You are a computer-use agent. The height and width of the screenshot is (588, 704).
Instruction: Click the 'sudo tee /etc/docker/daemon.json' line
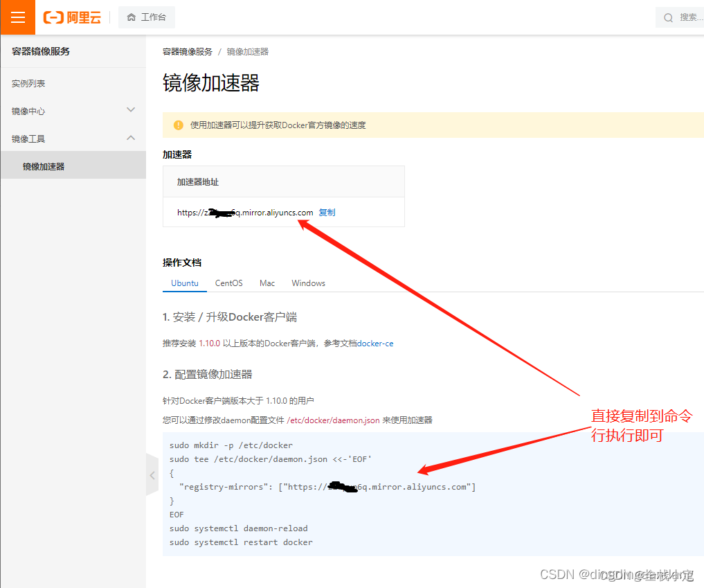click(270, 459)
